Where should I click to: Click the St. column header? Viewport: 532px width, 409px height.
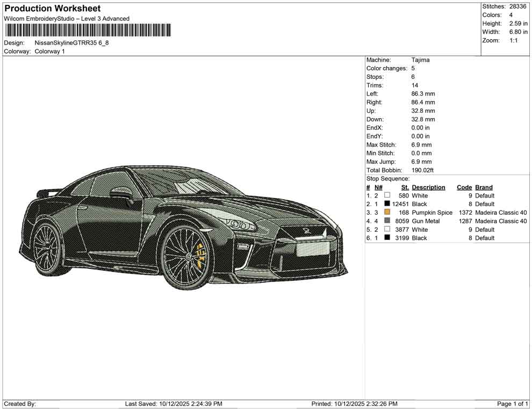[405, 187]
